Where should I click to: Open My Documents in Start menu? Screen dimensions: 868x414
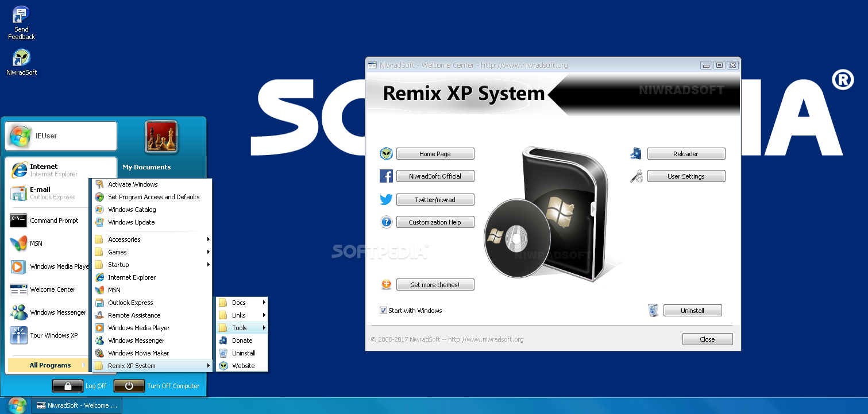coord(146,167)
